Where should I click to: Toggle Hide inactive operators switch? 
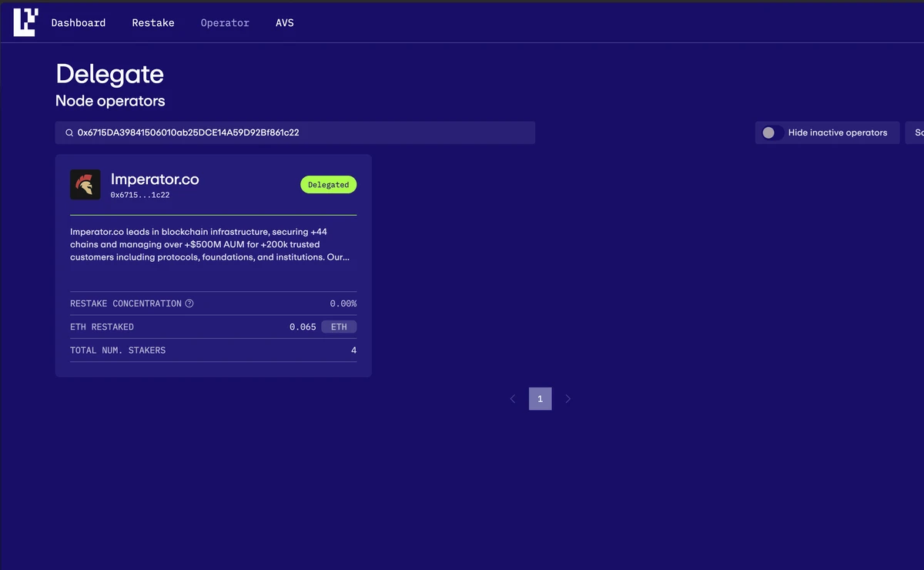coord(772,132)
